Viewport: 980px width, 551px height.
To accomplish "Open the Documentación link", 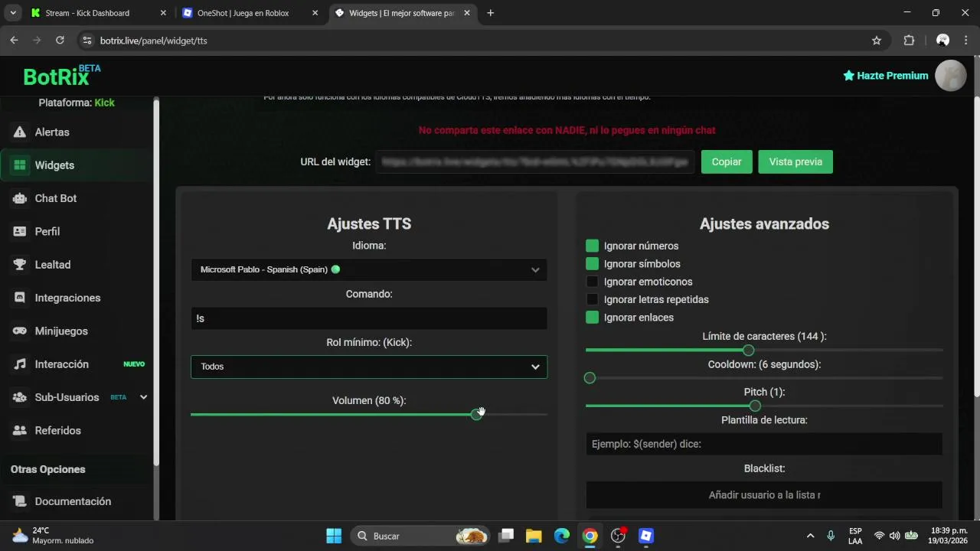I will pos(77,501).
